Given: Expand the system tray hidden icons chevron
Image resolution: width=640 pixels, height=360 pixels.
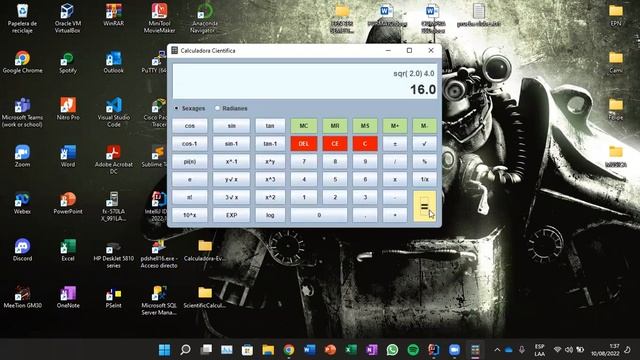Looking at the screenshot, I should pos(497,350).
